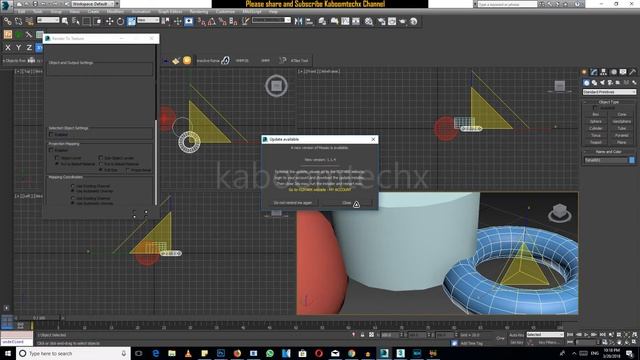Image resolution: width=640 pixels, height=360 pixels.
Task: Choose the Bind to Space Warp tool
Action: [x=29, y=21]
